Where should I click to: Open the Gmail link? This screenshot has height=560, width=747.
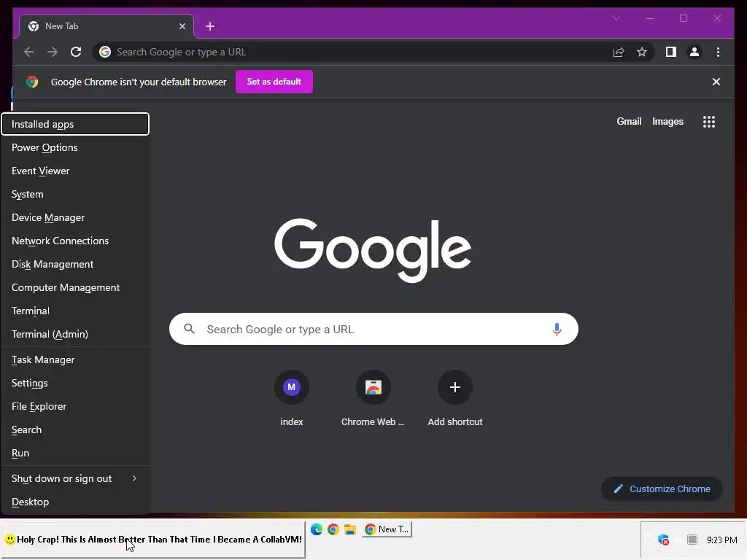pos(629,122)
